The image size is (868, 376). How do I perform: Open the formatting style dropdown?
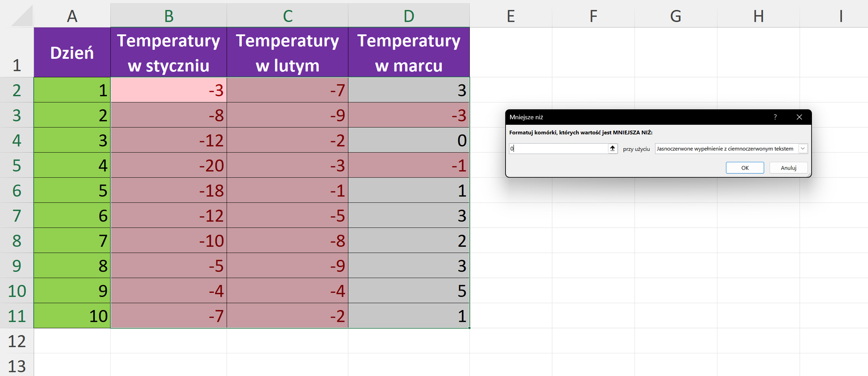coord(802,149)
